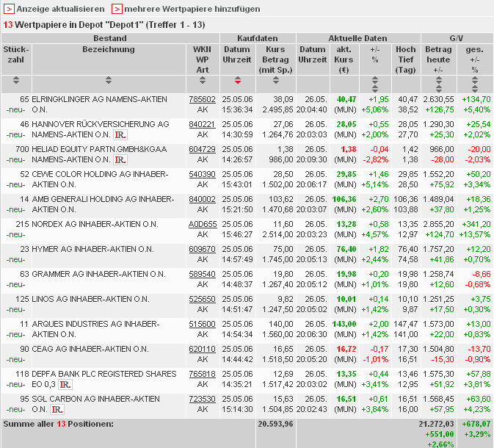Refresh view via 'Anzeige aktualisieren' link
The width and height of the screenshot is (494, 448).
point(60,9)
